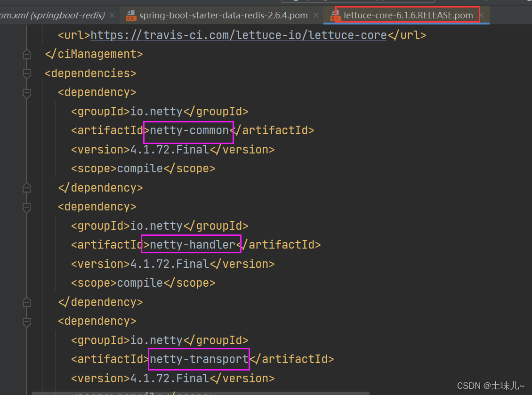Collapse the netty-common <dependency> block
Viewport: 532px width, 395px height.
27,93
